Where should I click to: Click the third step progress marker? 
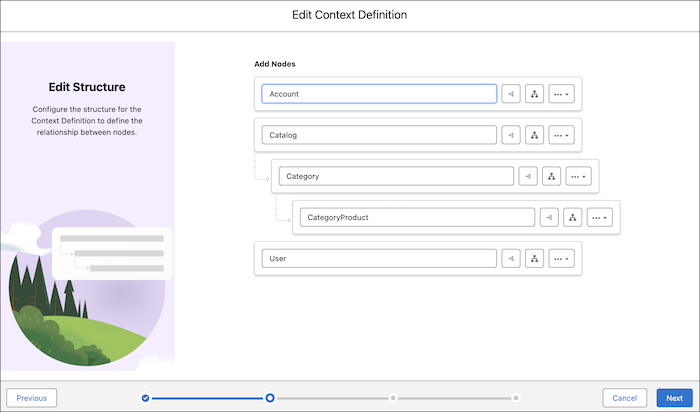[393, 398]
